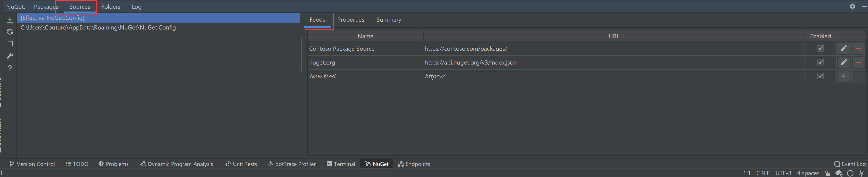The image size is (868, 177).
Task: Uncheck Enabled for nuget.org feed
Action: [x=820, y=63]
